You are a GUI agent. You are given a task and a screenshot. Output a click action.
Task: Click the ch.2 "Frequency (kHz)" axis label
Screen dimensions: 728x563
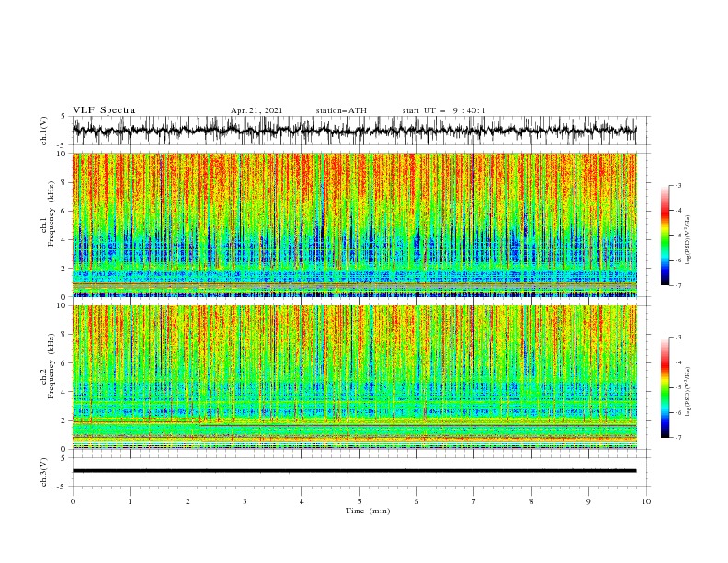51,366
